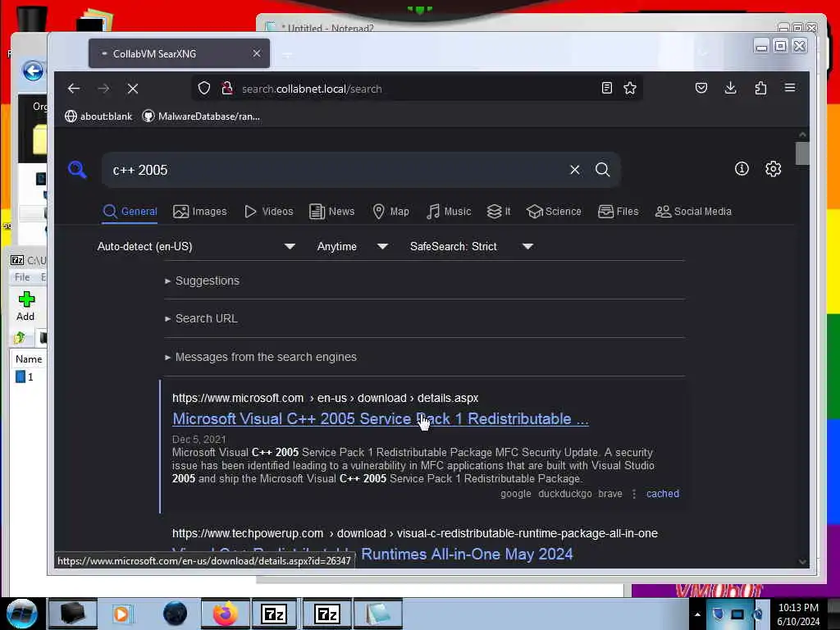Viewport: 840px width, 630px height.
Task: Open the Windows Start orb
Action: pos(21,614)
